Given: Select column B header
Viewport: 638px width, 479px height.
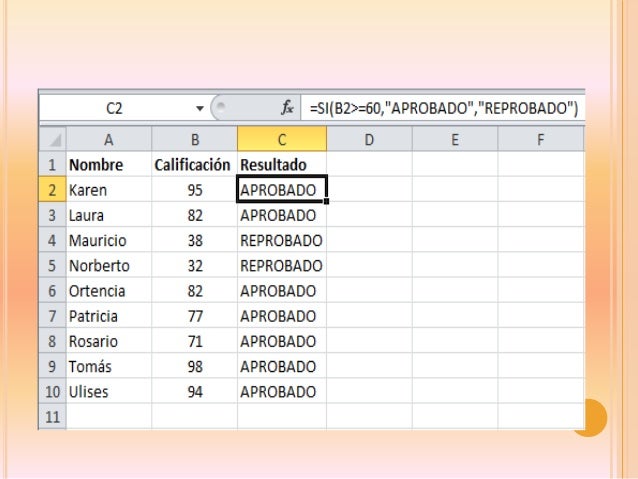Looking at the screenshot, I should [194, 139].
